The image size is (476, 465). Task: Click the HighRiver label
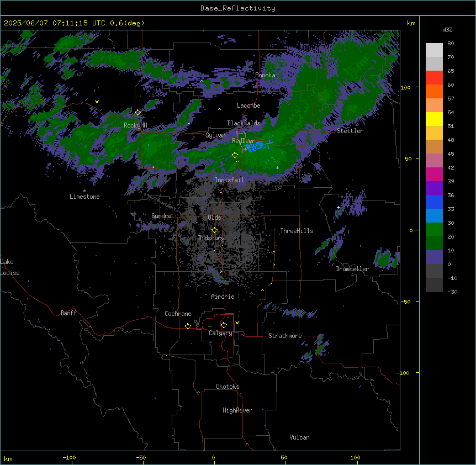click(237, 410)
